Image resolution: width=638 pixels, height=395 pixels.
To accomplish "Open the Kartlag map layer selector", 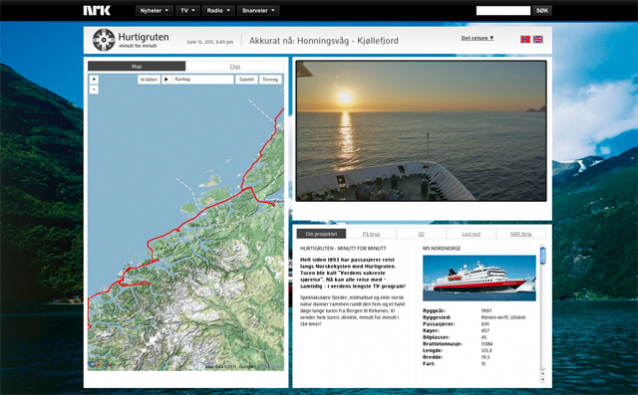I will [202, 79].
